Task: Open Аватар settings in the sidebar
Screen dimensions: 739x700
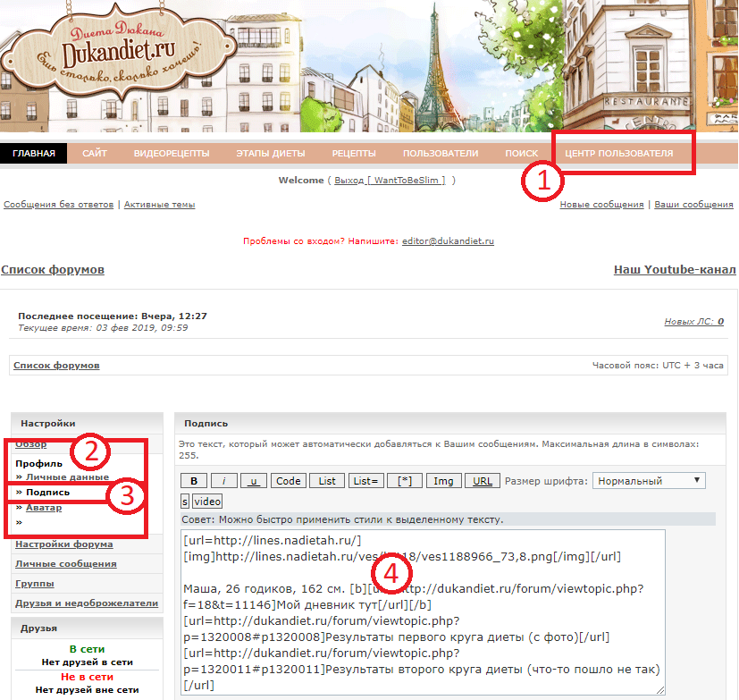Action: [44, 508]
